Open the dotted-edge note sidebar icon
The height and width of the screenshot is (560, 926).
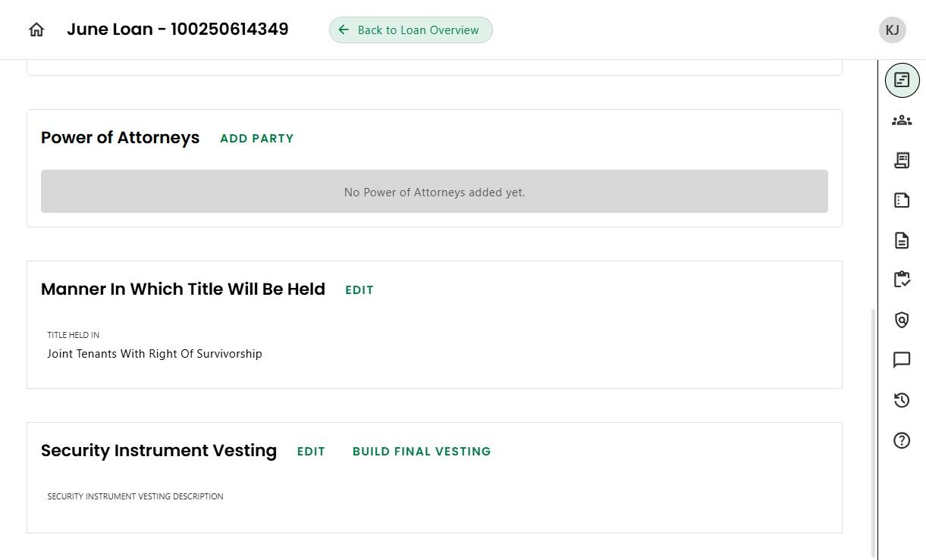(902, 200)
